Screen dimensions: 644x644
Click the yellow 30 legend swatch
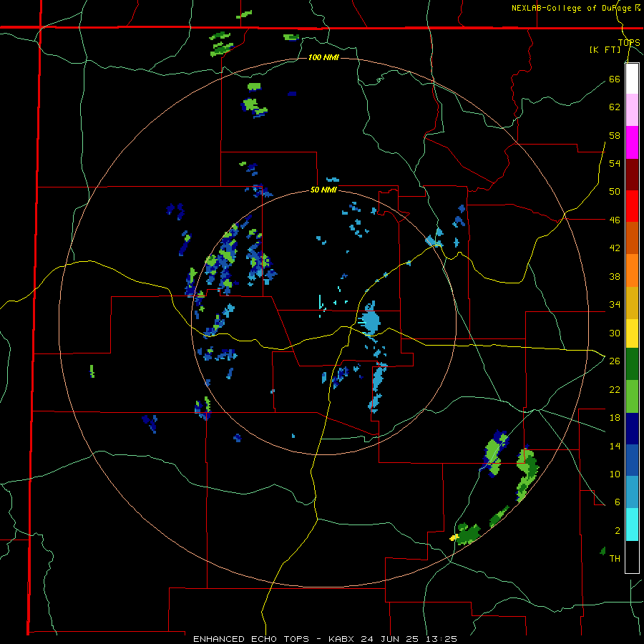[x=632, y=333]
